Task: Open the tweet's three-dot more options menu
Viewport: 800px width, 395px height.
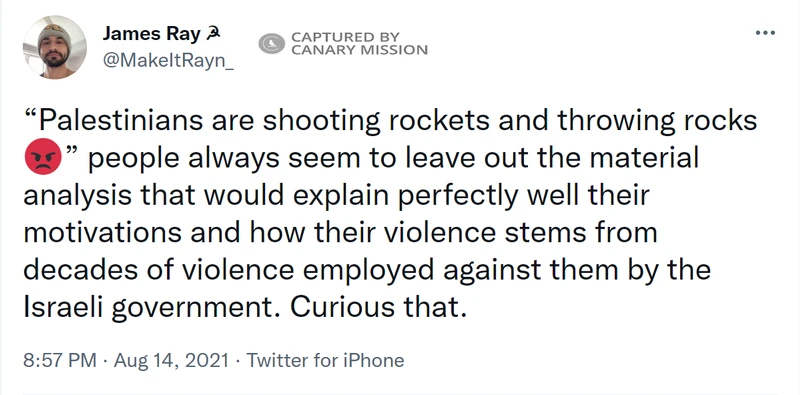Action: (x=765, y=33)
